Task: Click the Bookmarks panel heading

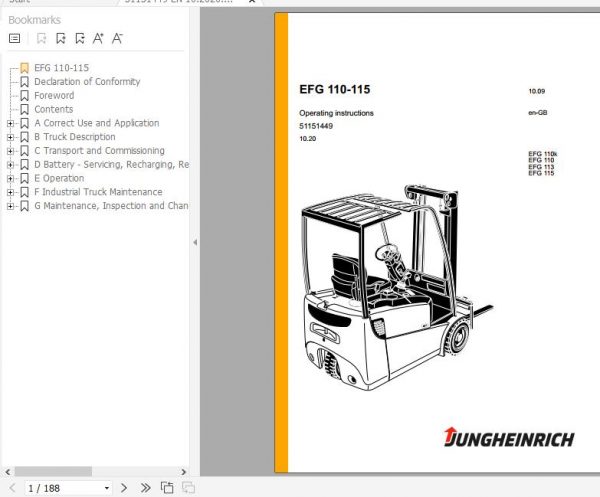Action: point(34,20)
